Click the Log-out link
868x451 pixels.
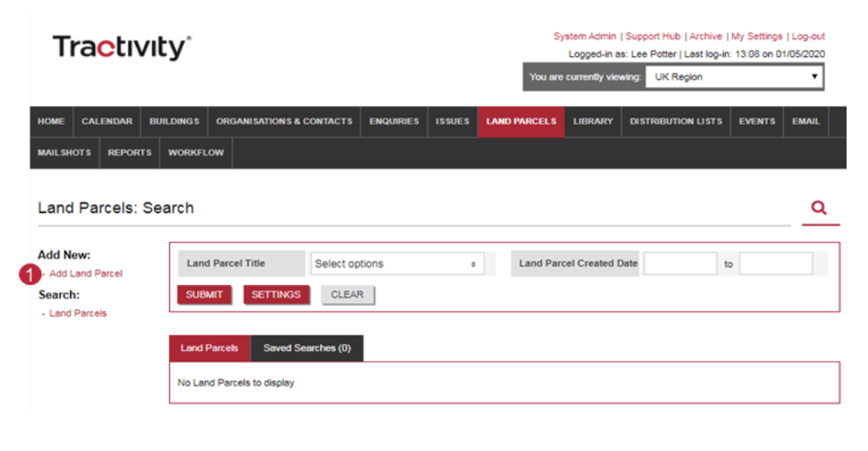coord(809,36)
